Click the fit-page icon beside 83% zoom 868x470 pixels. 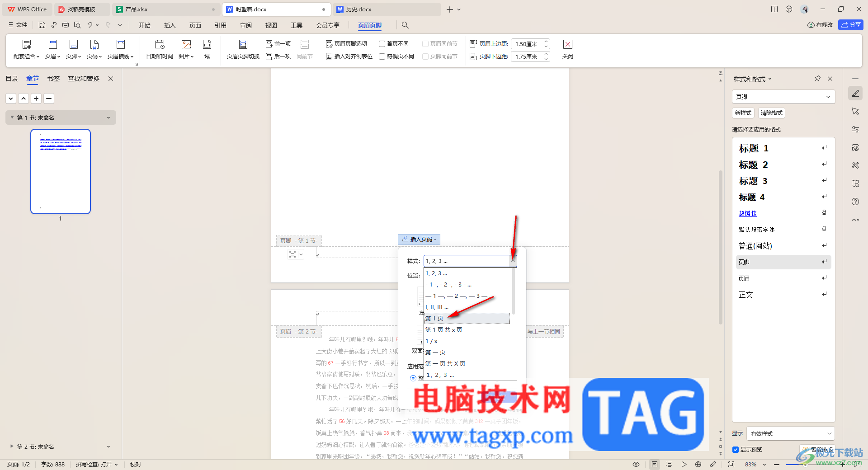coord(731,465)
